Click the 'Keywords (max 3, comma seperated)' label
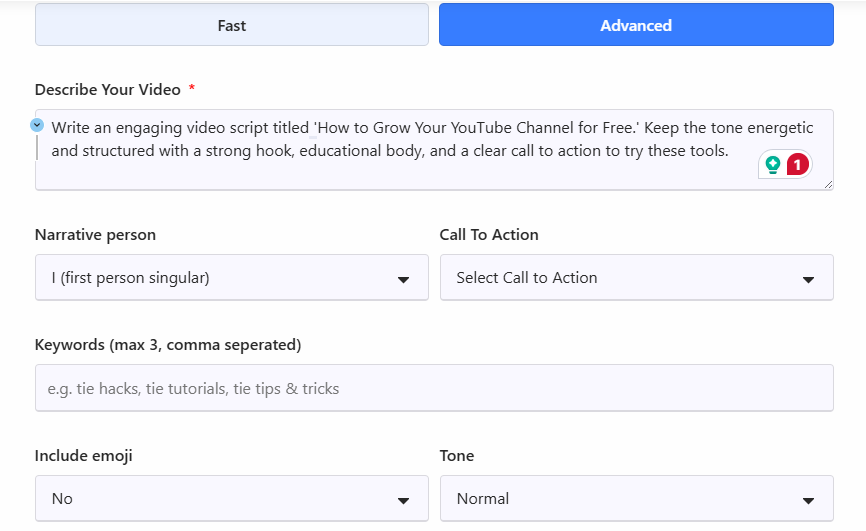The width and height of the screenshot is (866, 531). pos(168,345)
